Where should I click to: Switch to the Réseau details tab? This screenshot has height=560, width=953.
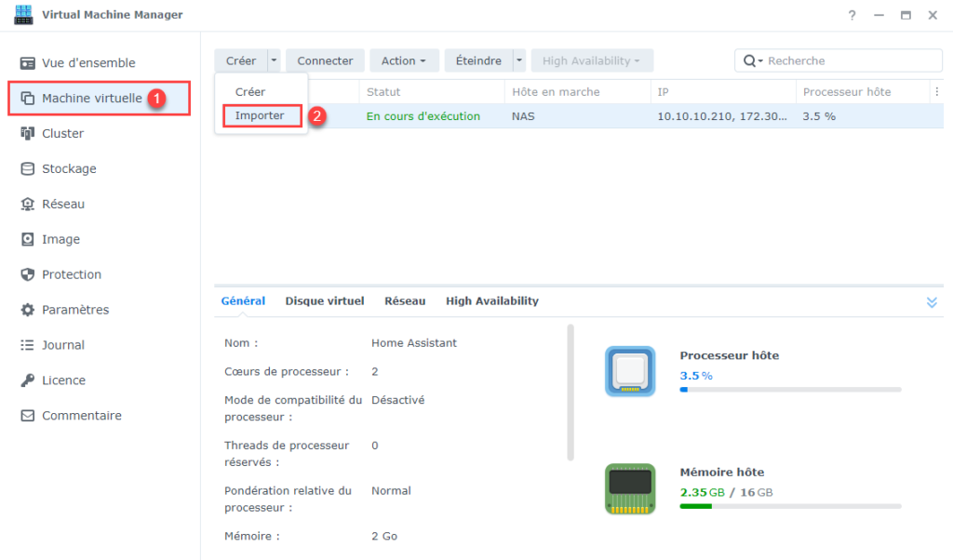pos(405,301)
